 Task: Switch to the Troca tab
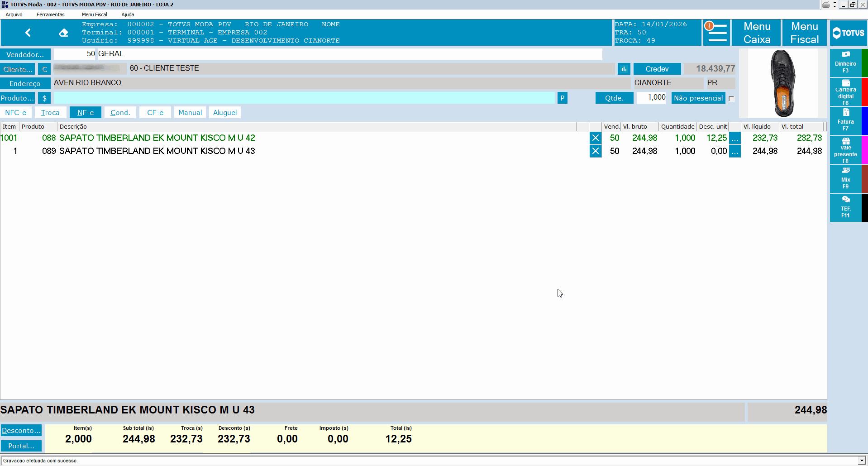pos(50,113)
